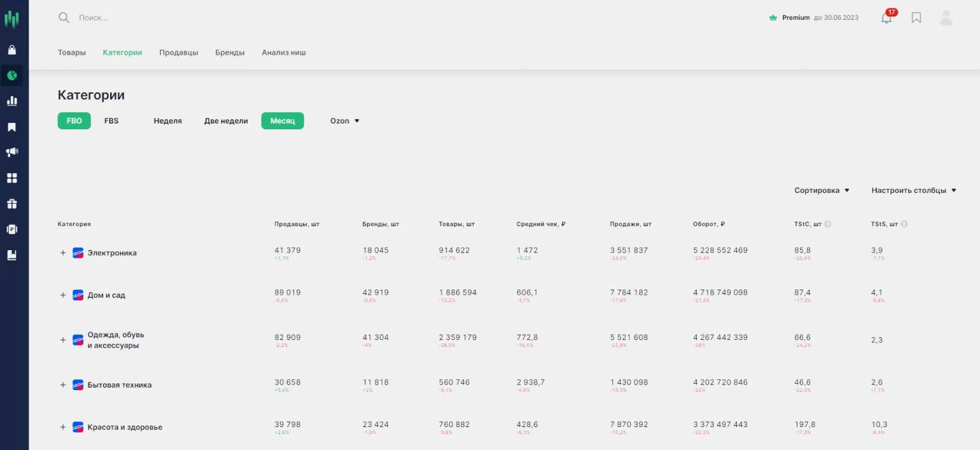Click the TStC info question icon

pos(827,224)
